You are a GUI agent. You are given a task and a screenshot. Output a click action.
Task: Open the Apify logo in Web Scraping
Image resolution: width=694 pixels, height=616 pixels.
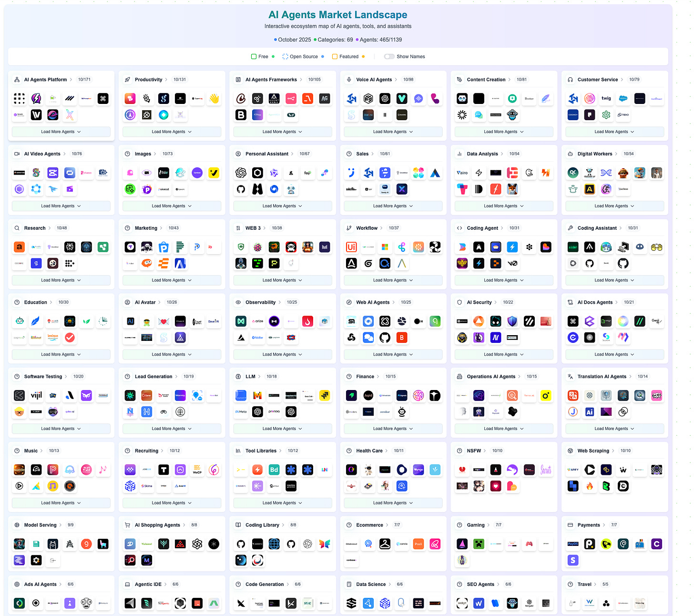573,470
